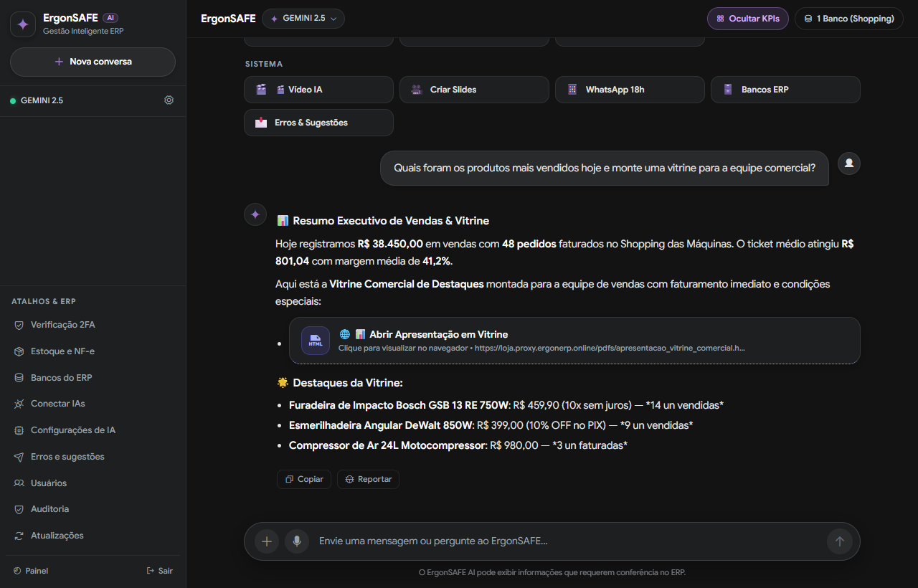This screenshot has height=588, width=918.
Task: Launch the WhatsApp 18h shortcut
Action: point(630,90)
